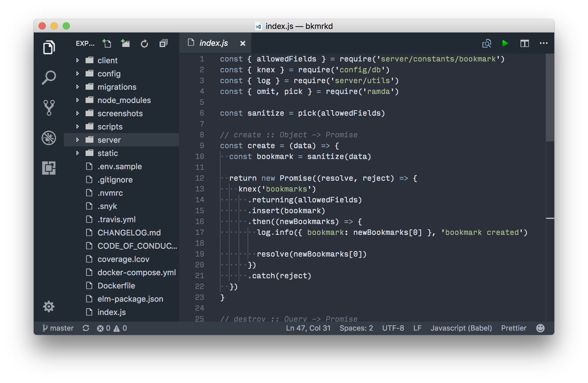Expand the config folder arrow
The image size is (588, 383).
point(77,73)
